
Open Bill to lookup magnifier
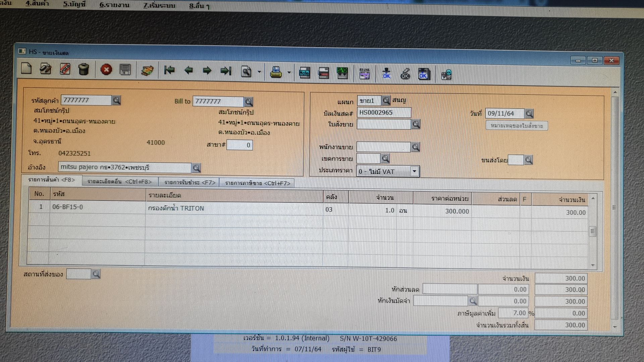click(x=249, y=102)
